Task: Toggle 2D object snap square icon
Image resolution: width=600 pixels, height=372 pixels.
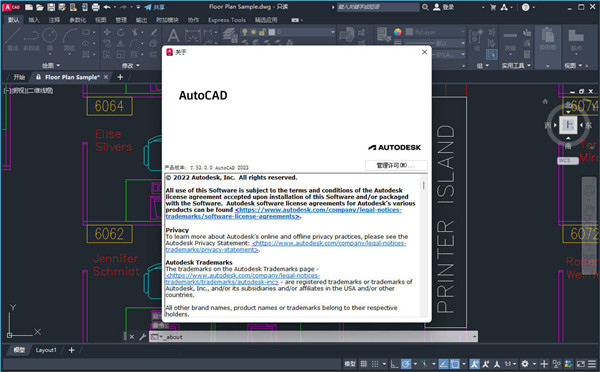Action: pos(455,364)
